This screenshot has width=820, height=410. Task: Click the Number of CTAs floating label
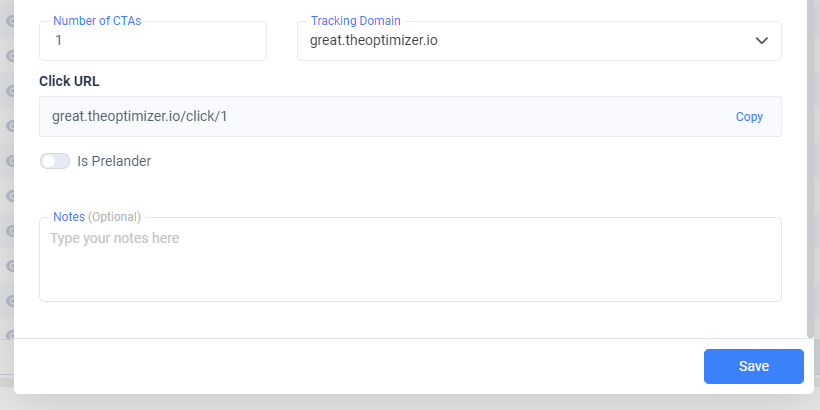click(97, 21)
